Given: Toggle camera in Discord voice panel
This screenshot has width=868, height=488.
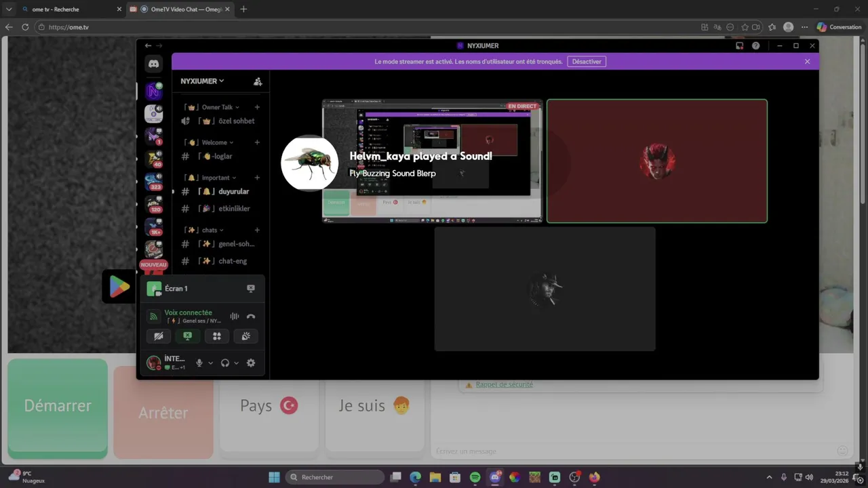Looking at the screenshot, I should coord(159,336).
